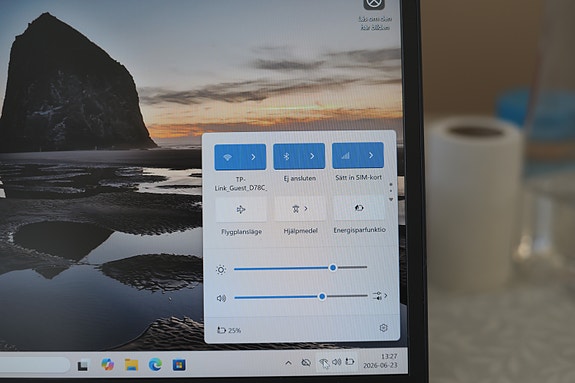The height and width of the screenshot is (383, 575).
Task: Toggle Bluetooth in quick settings
Action: [286, 156]
